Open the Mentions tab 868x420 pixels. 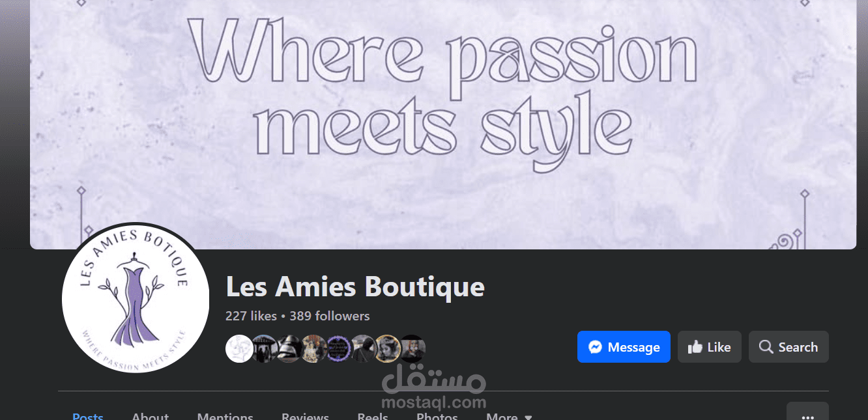point(225,416)
